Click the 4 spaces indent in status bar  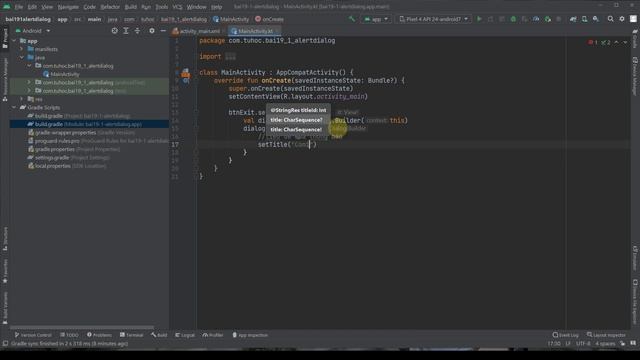pyautogui.click(x=605, y=344)
